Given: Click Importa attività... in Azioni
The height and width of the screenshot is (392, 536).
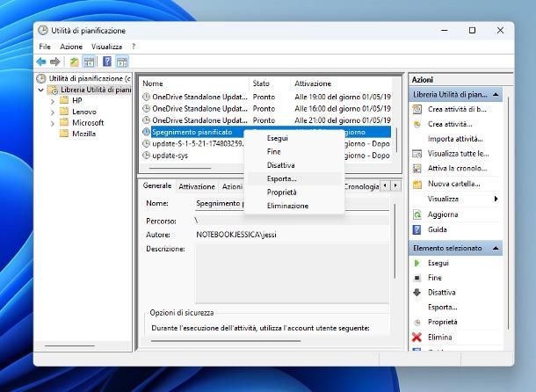Looking at the screenshot, I should 455,139.
